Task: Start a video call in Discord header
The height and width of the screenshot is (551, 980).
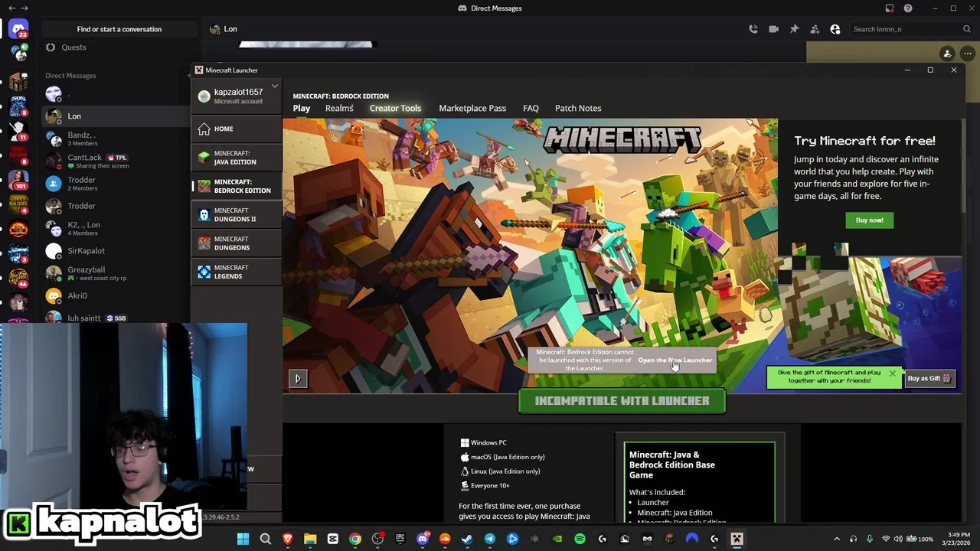Action: point(773,29)
